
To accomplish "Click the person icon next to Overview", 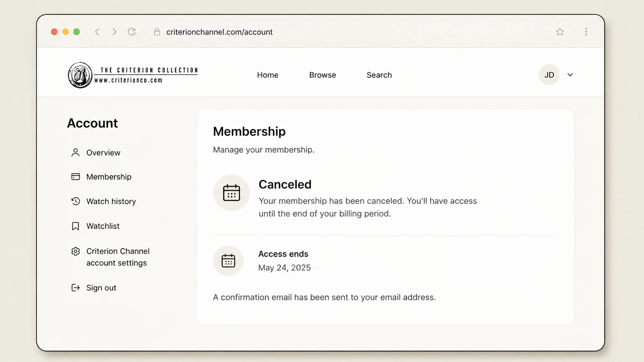I will [75, 153].
